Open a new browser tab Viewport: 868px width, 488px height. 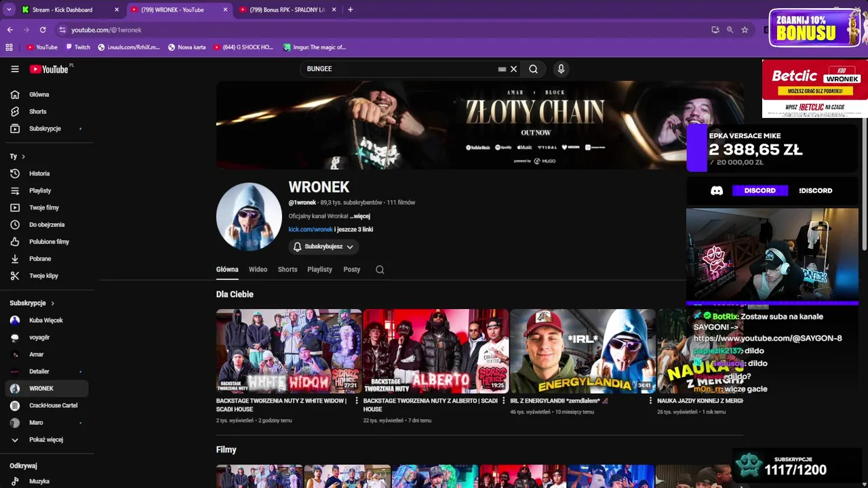pos(350,9)
